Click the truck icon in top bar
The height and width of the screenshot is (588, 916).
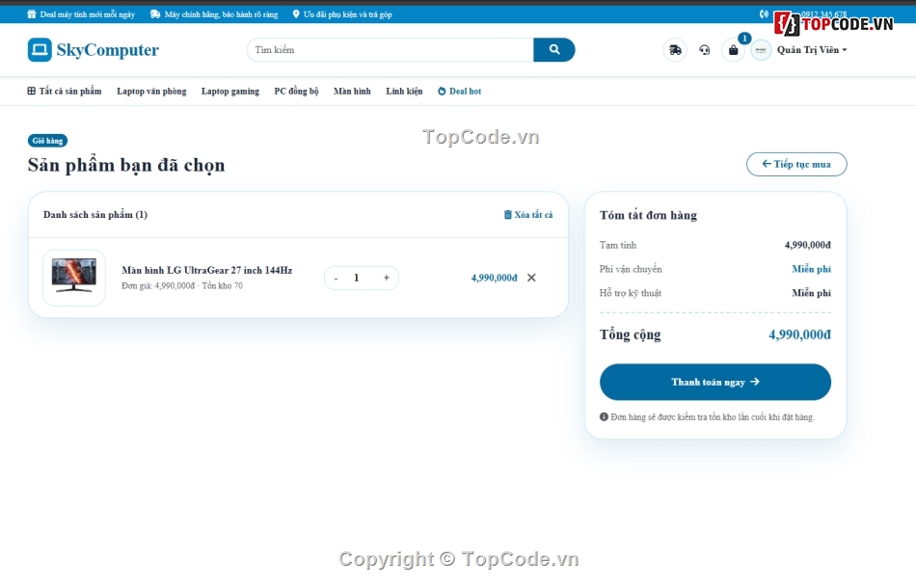(155, 14)
